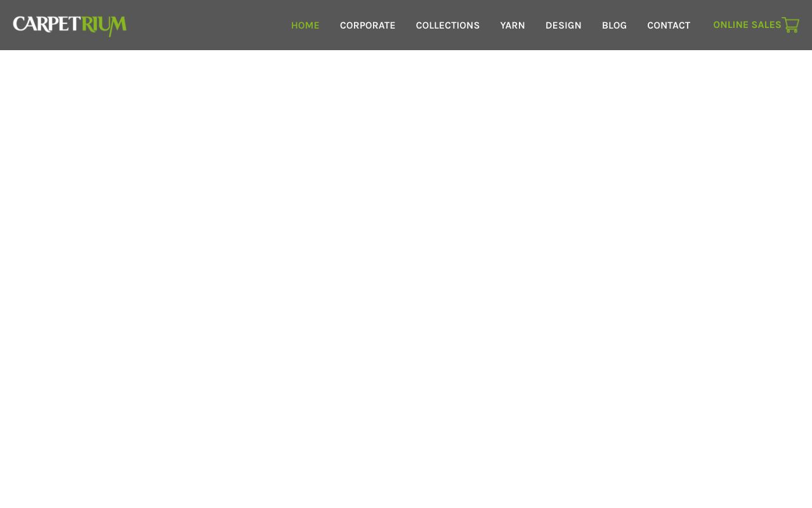Go to the Home page
The image size is (812, 508).
coord(305,25)
